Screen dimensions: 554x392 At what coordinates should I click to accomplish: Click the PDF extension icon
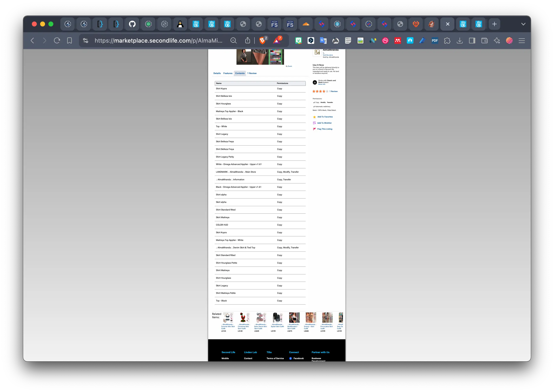coord(435,41)
